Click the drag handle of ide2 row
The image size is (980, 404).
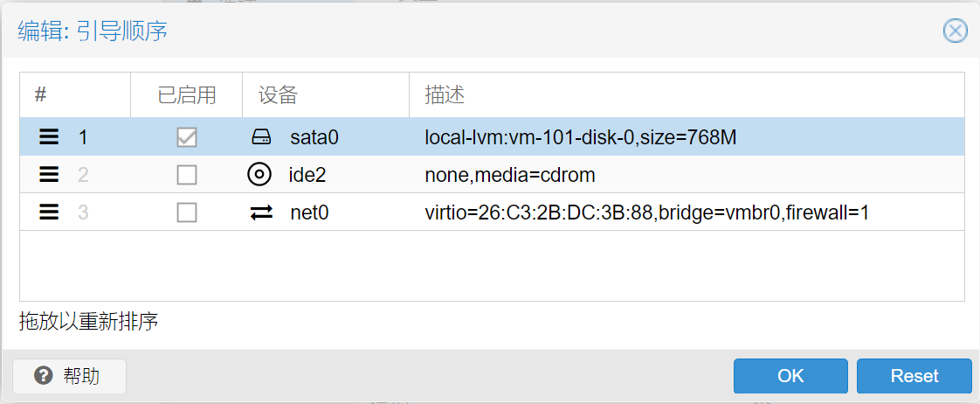(x=49, y=175)
